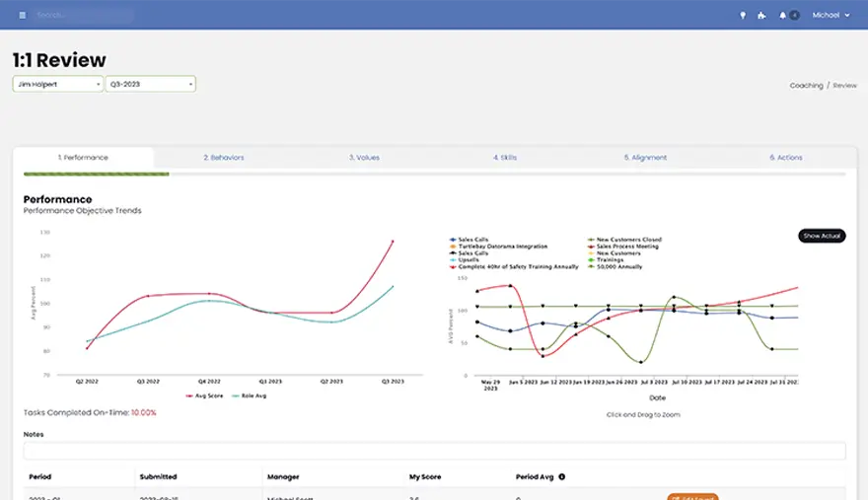This screenshot has height=500, width=868.
Task: Toggle New Customers Closed legend entry
Action: pos(627,240)
